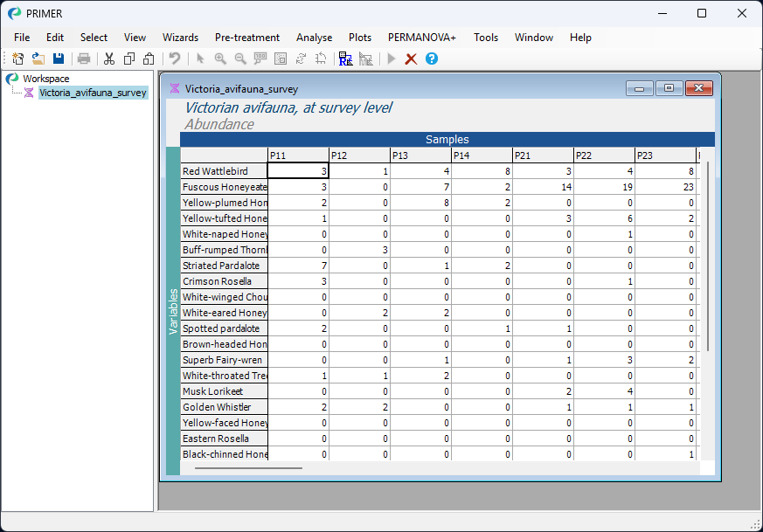Save using the floppy disk icon
The image size is (763, 532).
59,59
